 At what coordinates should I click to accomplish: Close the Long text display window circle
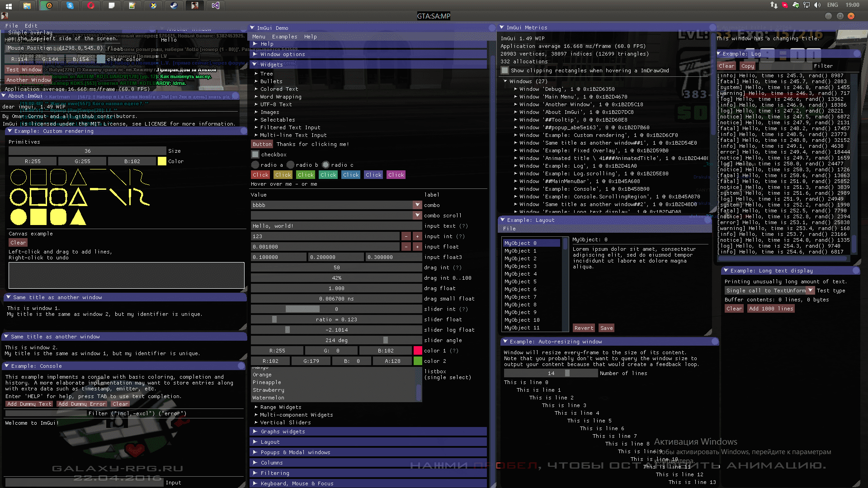pyautogui.click(x=856, y=271)
